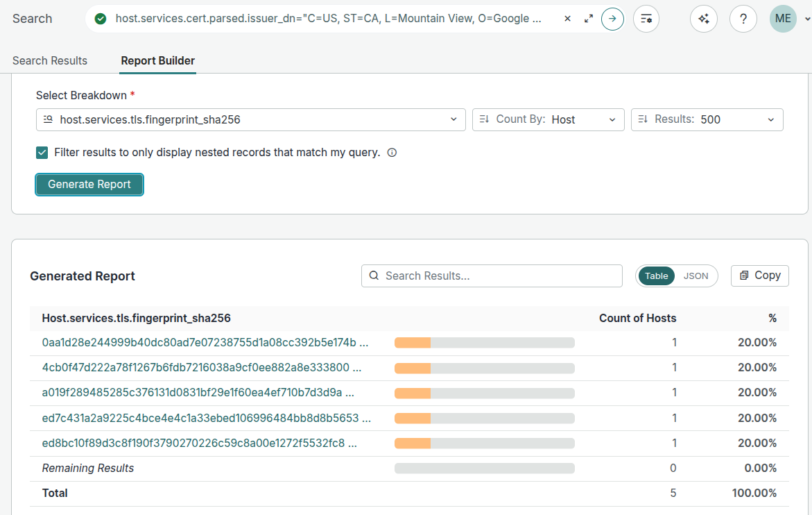Open the help question mark icon
812x515 pixels.
click(743, 19)
